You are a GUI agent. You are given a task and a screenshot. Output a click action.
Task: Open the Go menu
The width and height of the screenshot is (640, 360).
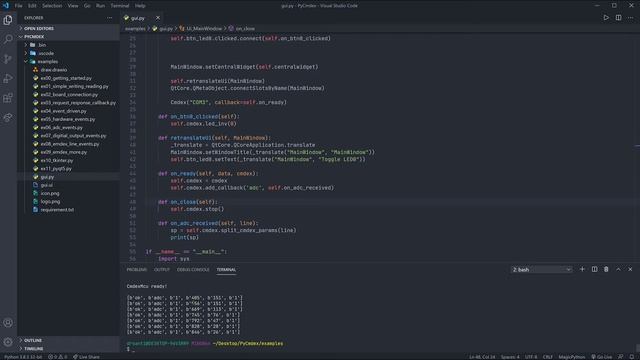click(87, 6)
